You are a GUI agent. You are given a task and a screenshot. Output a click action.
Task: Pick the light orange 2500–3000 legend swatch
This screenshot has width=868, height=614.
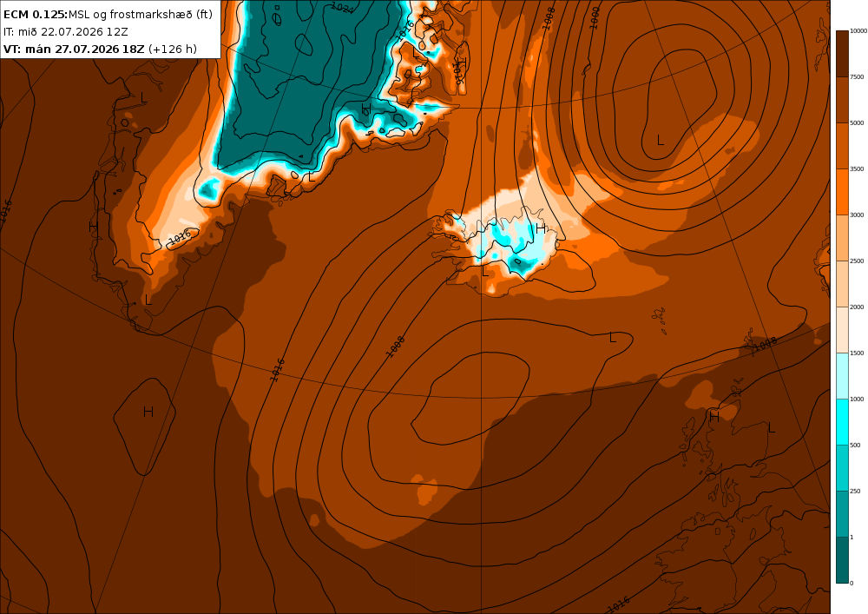(842, 237)
